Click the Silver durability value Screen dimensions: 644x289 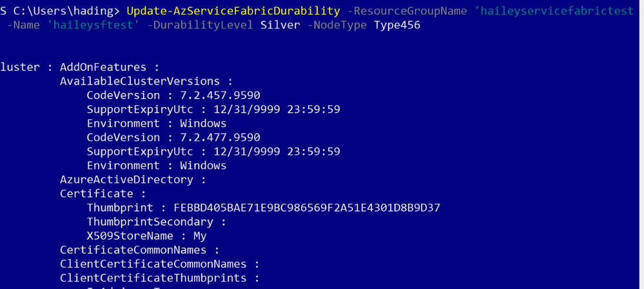click(280, 26)
